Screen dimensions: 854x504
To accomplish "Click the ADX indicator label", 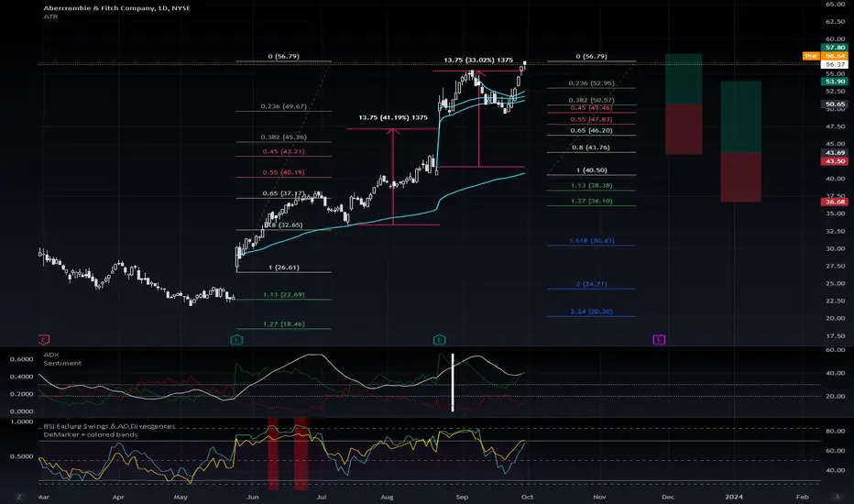I will click(x=51, y=355).
